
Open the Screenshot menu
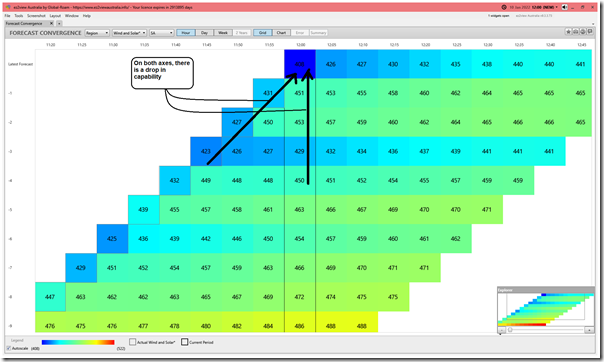pos(36,16)
